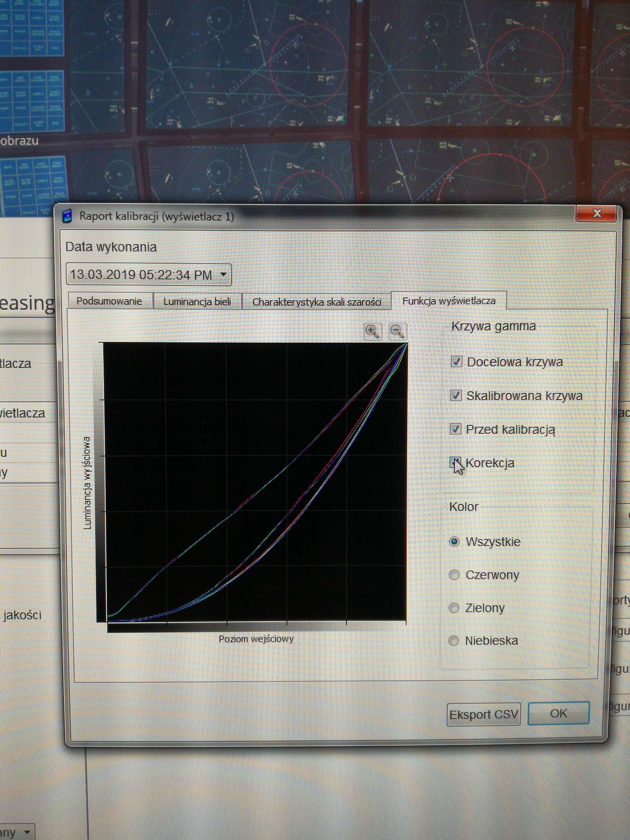Click the zoom out magnifier icon
The width and height of the screenshot is (630, 840).
coord(397,331)
